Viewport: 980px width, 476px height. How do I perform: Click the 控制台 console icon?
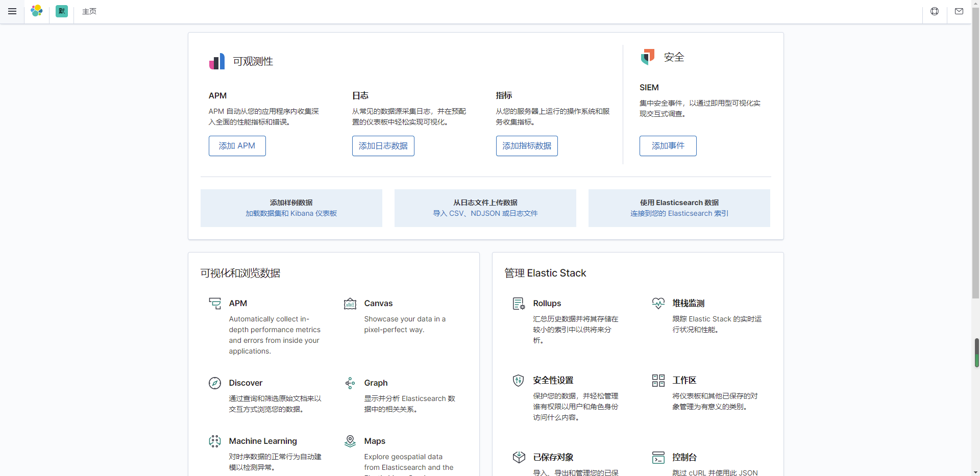(658, 458)
